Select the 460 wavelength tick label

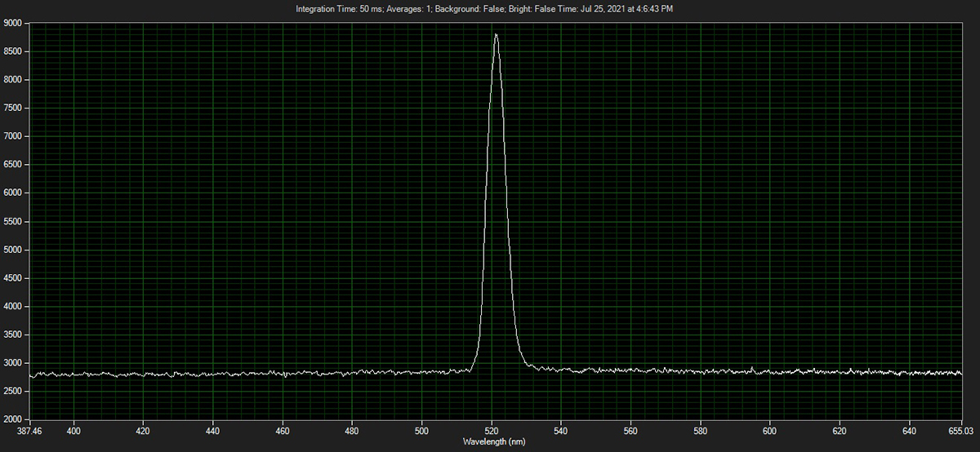[x=283, y=430]
